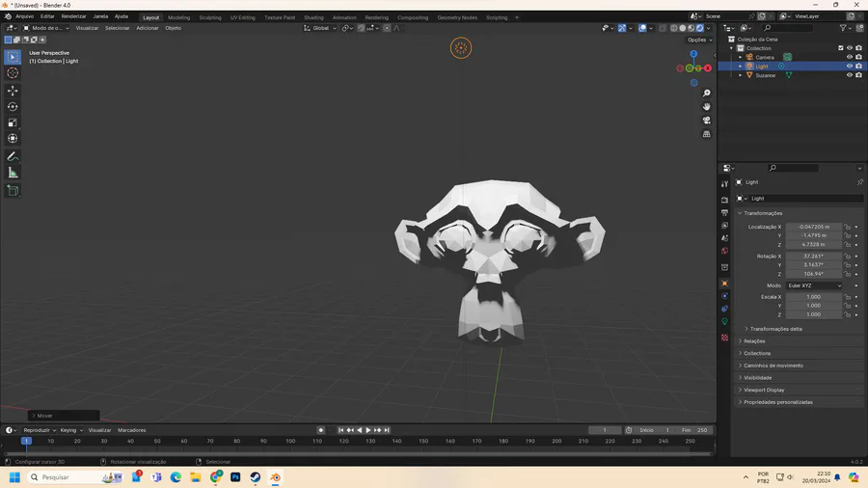Screen dimensions: 868x488
Task: Open the Physics properties tab
Action: 724,296
